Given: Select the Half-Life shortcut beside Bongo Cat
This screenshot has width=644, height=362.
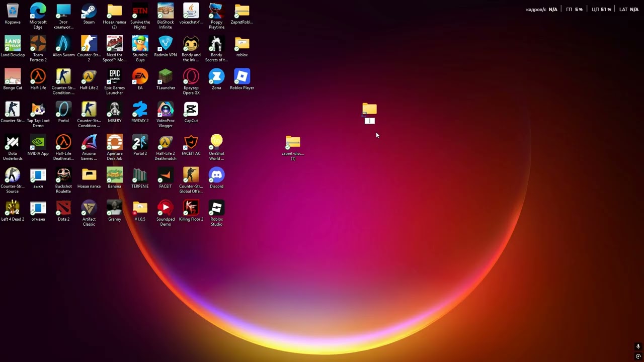Looking at the screenshot, I should [x=38, y=76].
